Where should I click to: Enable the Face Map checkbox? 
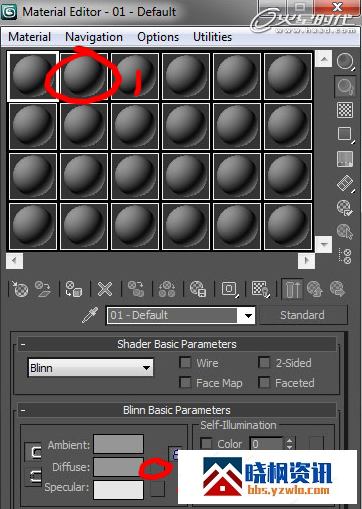tap(185, 382)
